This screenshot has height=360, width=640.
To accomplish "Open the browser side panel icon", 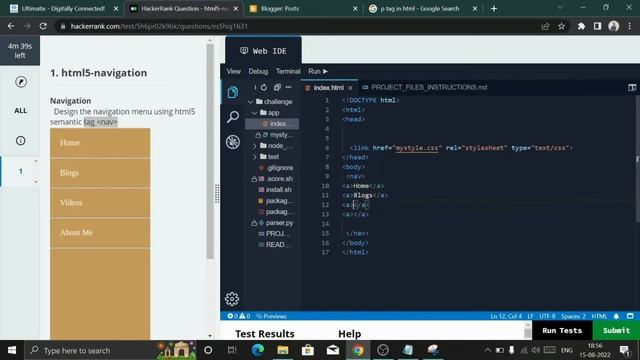I will click(598, 26).
